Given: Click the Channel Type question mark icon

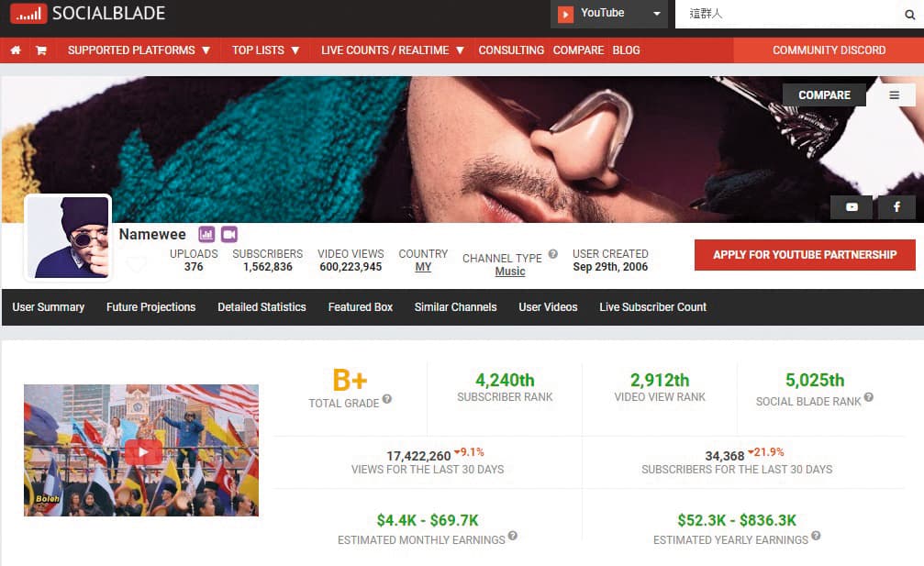Looking at the screenshot, I should click(x=552, y=254).
